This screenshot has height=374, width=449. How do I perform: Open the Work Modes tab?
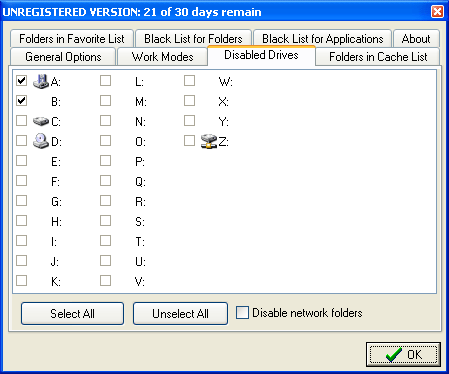tap(162, 57)
